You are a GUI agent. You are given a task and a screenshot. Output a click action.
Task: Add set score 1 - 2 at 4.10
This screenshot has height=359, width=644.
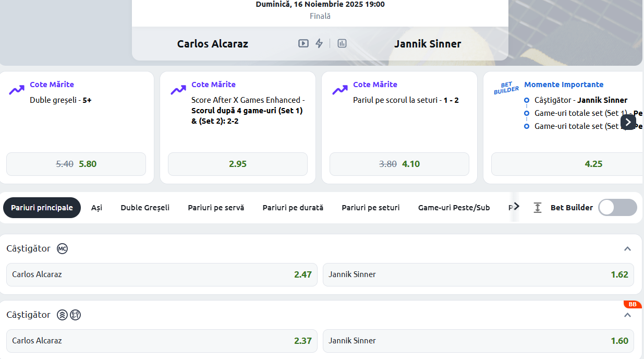coord(399,164)
